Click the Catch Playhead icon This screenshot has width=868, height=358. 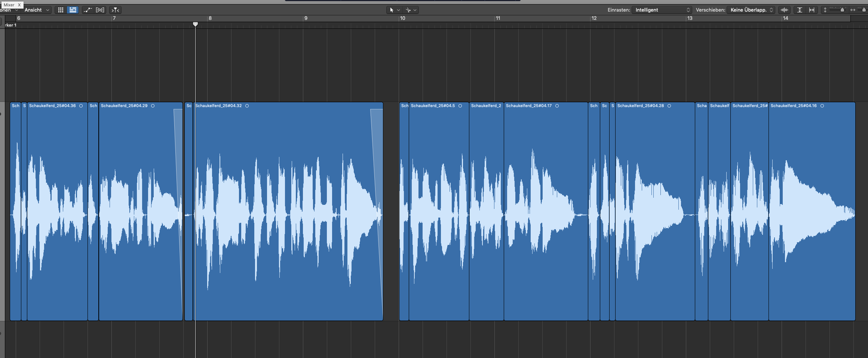[116, 10]
